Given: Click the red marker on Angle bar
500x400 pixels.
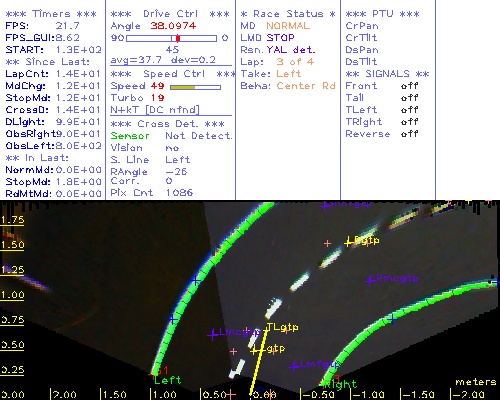Looking at the screenshot, I should [x=178, y=38].
